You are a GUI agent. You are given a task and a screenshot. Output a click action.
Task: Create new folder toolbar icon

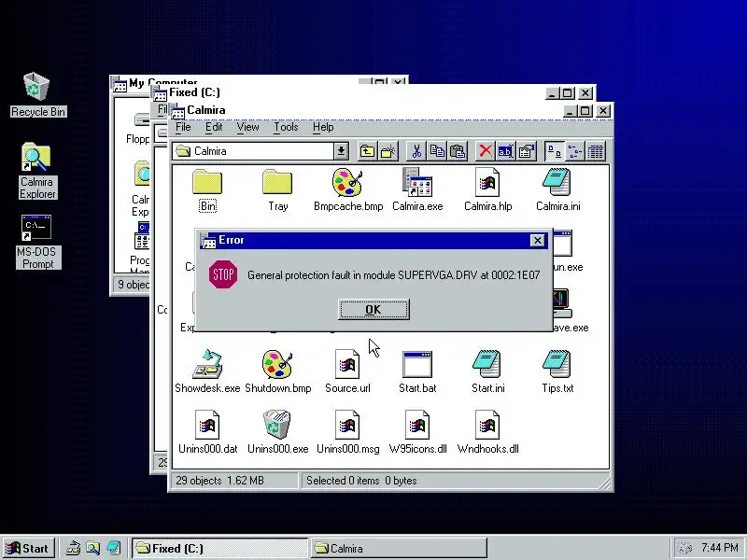click(388, 151)
